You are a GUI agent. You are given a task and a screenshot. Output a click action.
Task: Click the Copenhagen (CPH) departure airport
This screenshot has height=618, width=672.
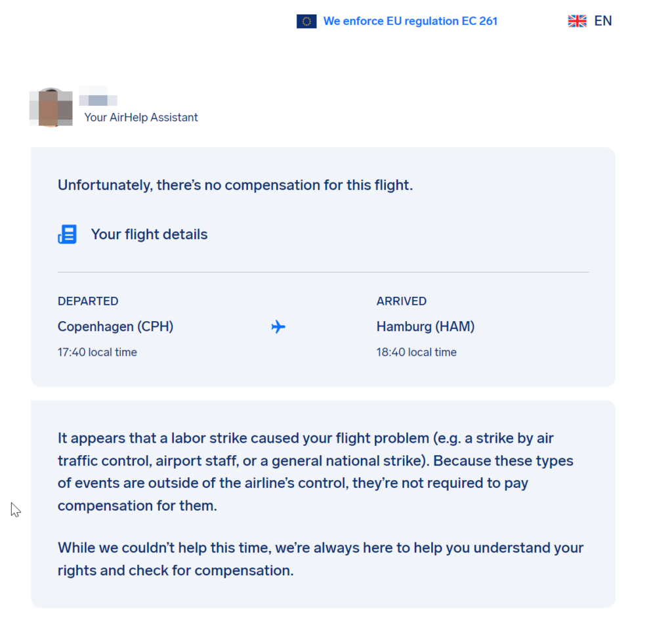click(115, 327)
